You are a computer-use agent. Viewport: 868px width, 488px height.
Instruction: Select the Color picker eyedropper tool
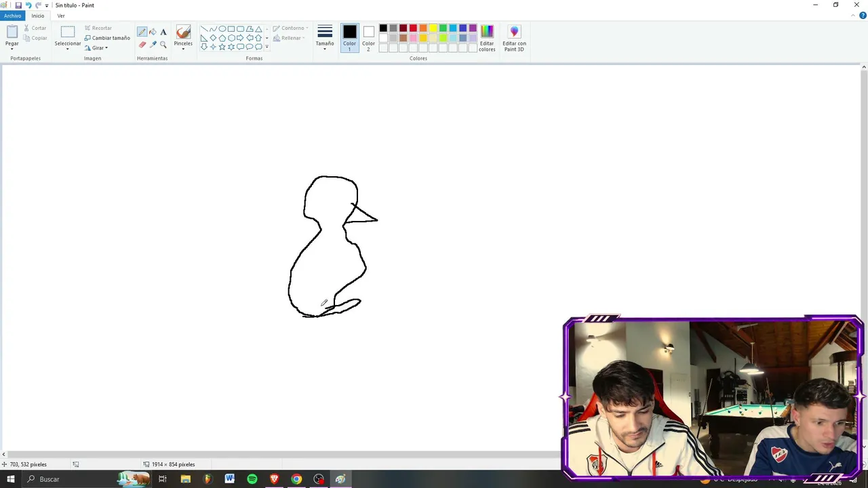[x=153, y=45]
